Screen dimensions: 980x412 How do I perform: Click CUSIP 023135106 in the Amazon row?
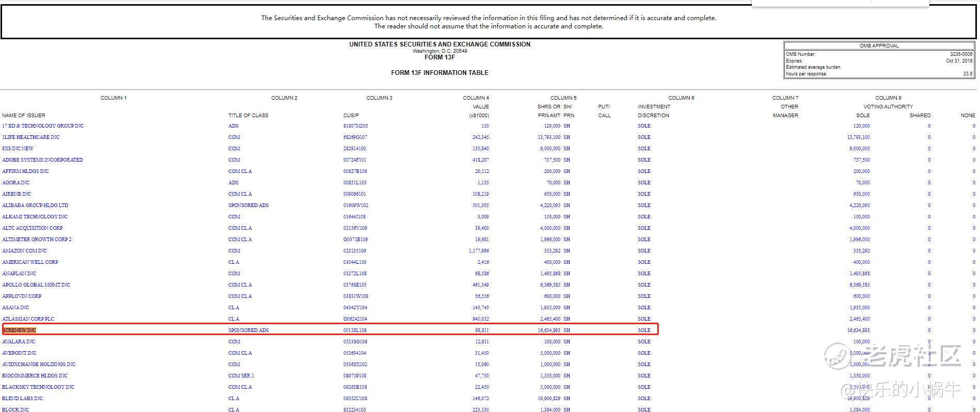[355, 251]
